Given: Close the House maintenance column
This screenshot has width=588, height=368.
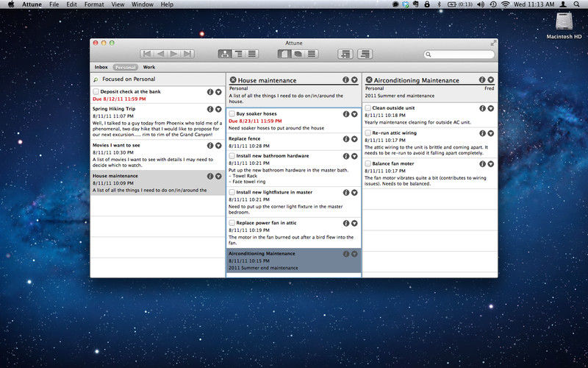Looking at the screenshot, I should point(233,80).
